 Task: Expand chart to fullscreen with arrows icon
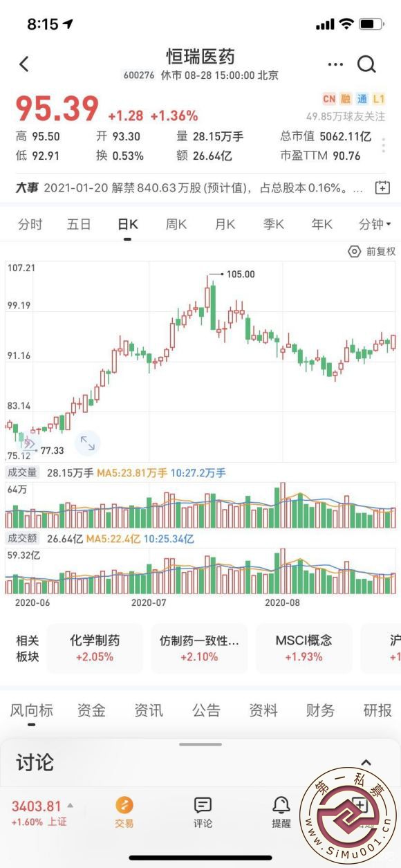[x=87, y=443]
